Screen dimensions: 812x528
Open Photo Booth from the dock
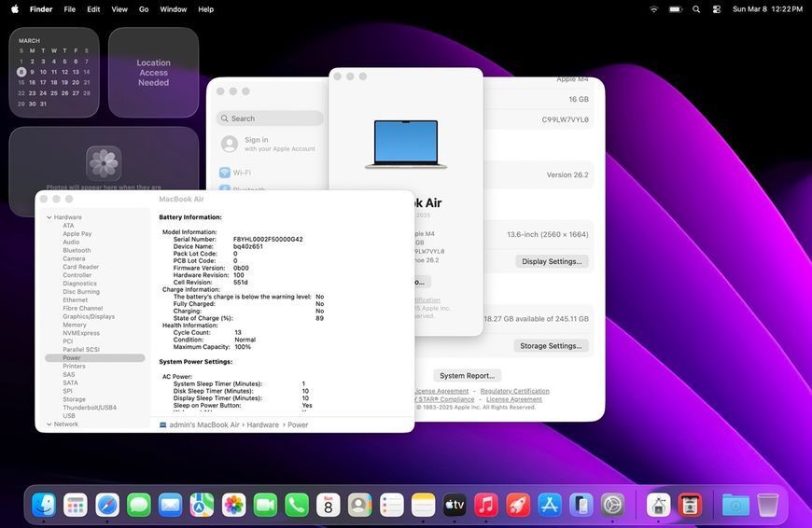click(690, 505)
